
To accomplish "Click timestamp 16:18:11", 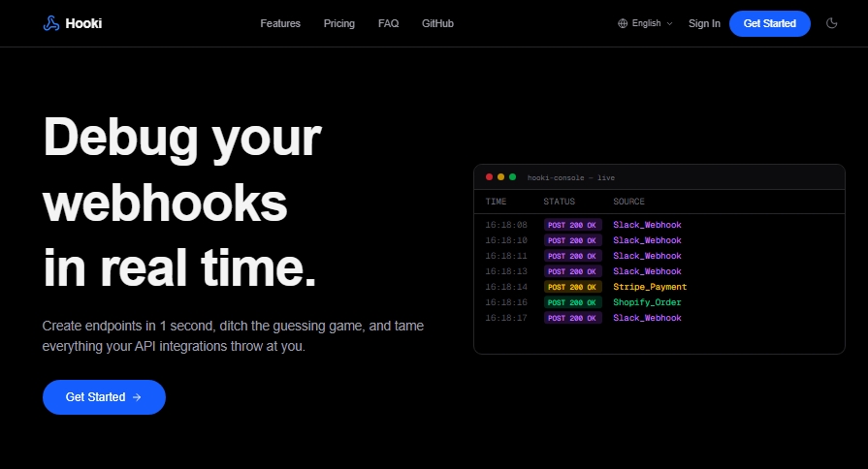I will [506, 256].
